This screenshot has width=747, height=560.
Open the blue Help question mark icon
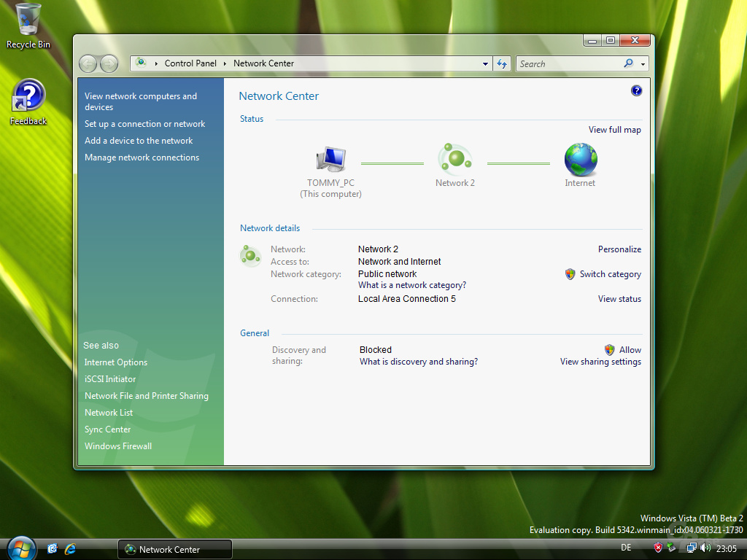tap(636, 90)
